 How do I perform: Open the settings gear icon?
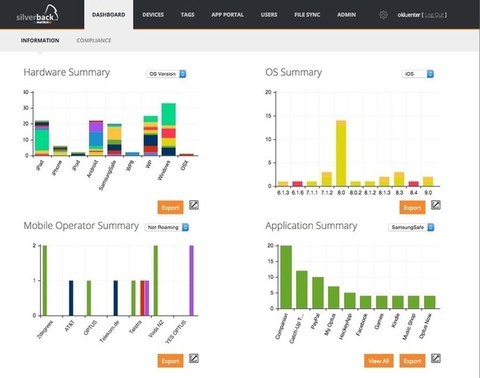[383, 15]
